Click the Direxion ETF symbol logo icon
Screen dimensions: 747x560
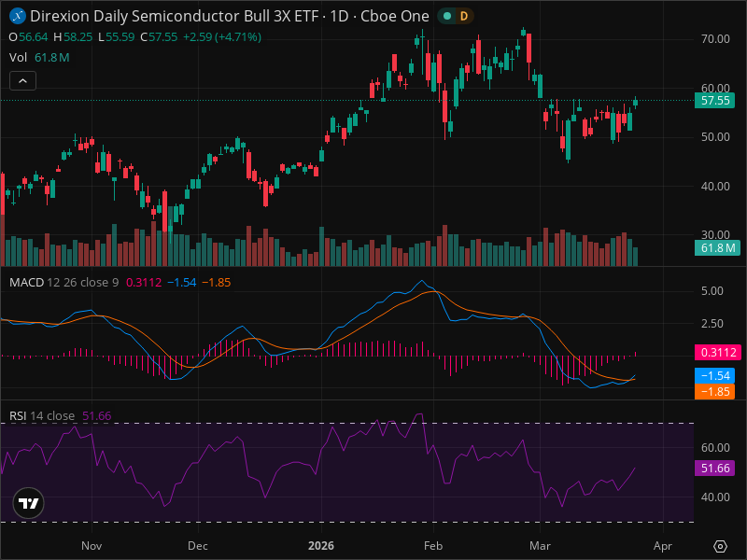[x=18, y=16]
